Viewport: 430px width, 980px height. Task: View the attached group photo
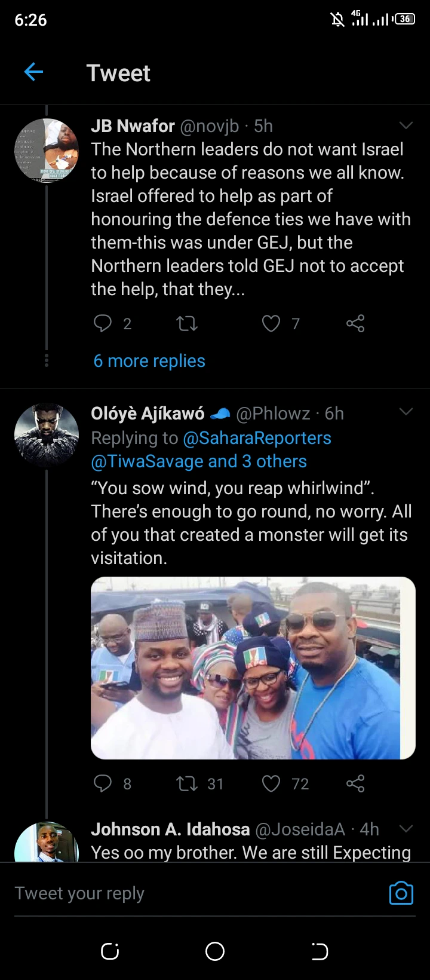(253, 668)
